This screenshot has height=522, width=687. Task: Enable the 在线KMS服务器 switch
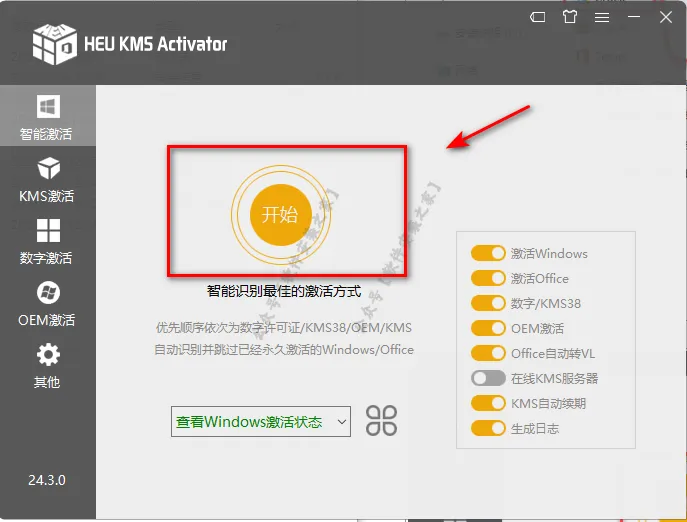click(488, 378)
